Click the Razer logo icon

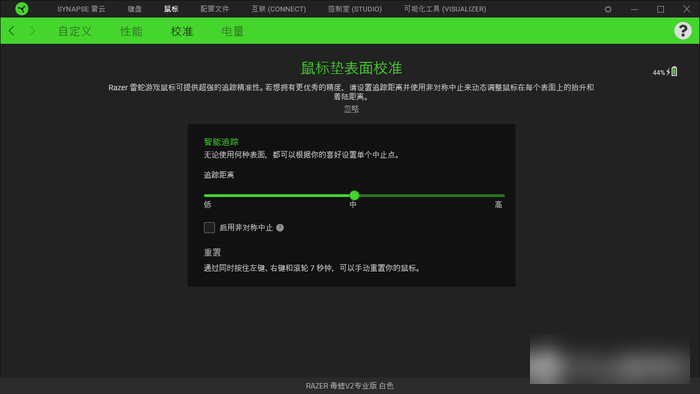21,8
